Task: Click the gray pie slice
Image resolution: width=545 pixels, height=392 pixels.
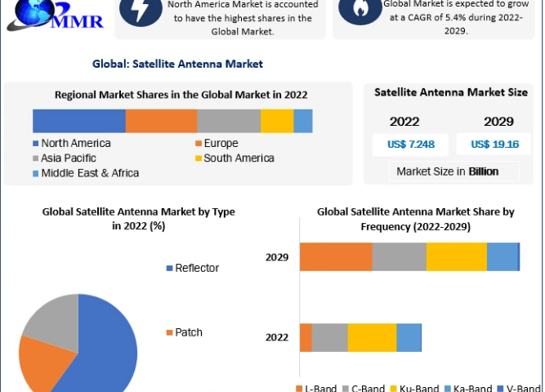Action: click(x=56, y=322)
